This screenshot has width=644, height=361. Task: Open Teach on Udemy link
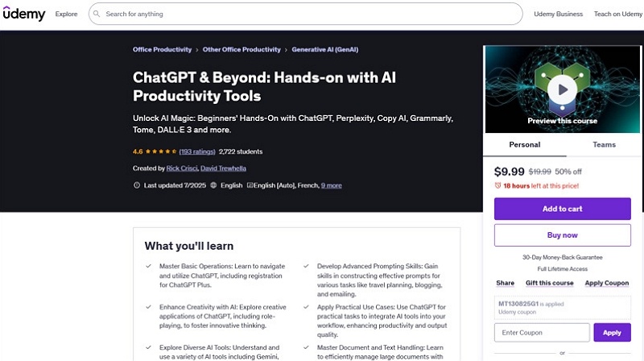[618, 14]
